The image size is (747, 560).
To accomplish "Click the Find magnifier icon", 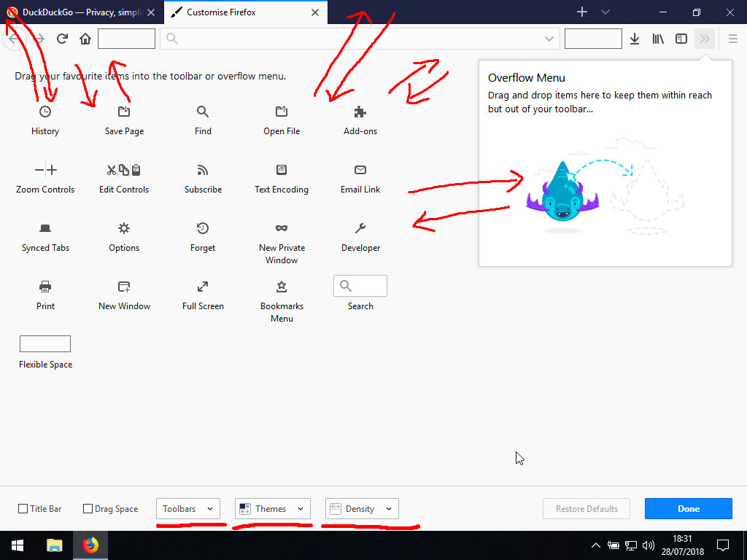I will (203, 112).
